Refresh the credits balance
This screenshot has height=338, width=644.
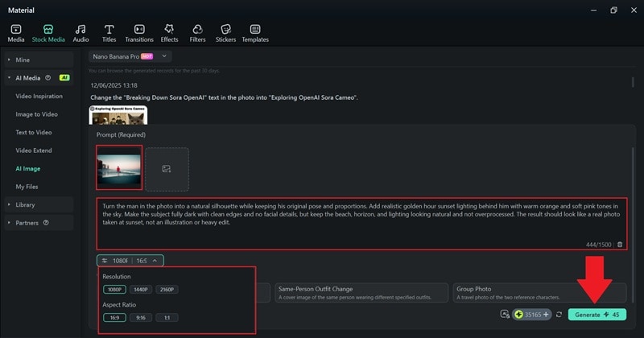559,315
